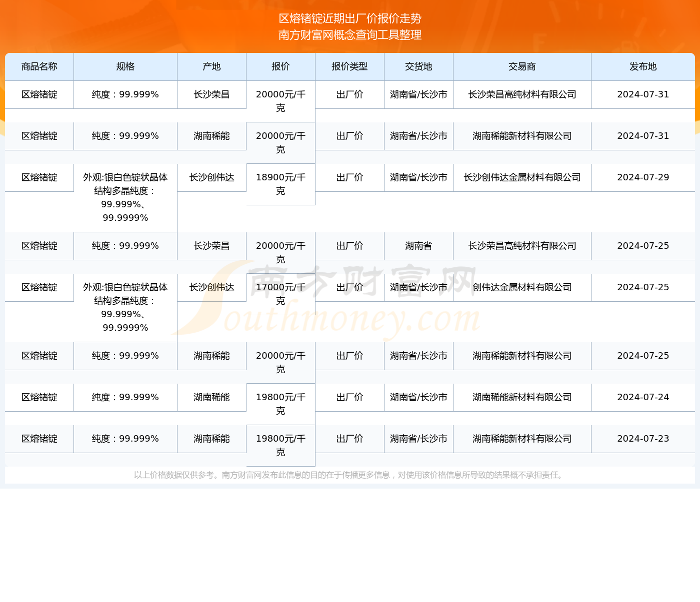Click the 交货地 column header

coord(419,67)
